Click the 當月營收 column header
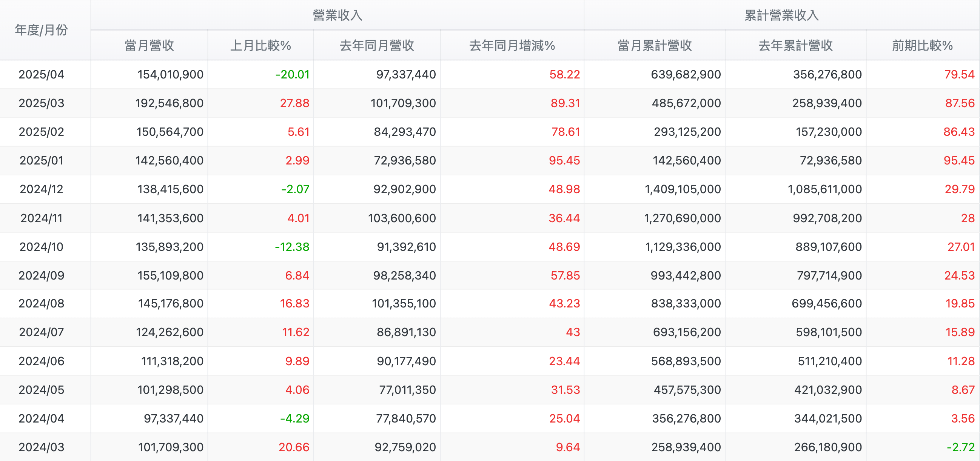 [149, 45]
